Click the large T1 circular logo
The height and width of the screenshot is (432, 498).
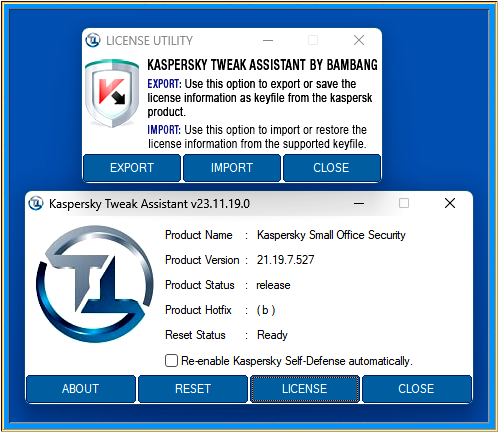tap(95, 284)
